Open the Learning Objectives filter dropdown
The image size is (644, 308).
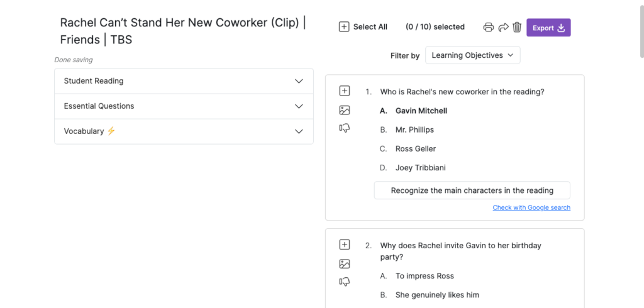472,55
